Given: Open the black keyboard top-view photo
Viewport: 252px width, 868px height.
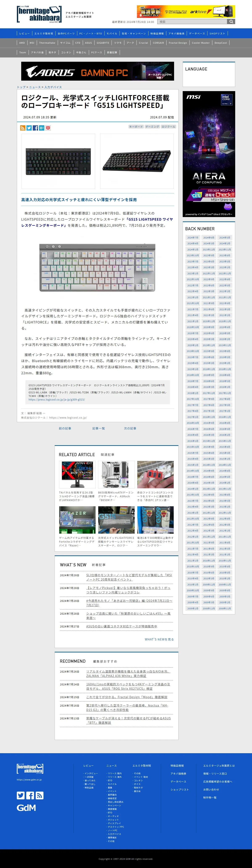Looking at the screenshot, I should pos(58,161).
